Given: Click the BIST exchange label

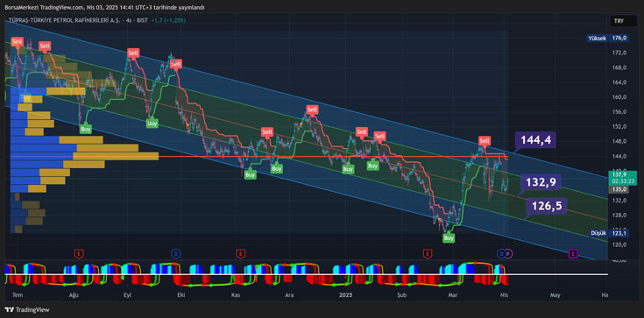Looking at the screenshot, I should tap(142, 20).
